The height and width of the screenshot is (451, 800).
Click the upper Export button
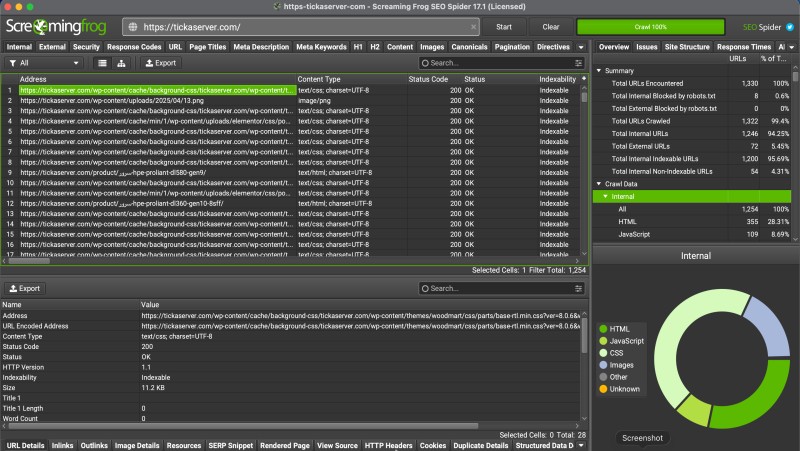(x=161, y=63)
